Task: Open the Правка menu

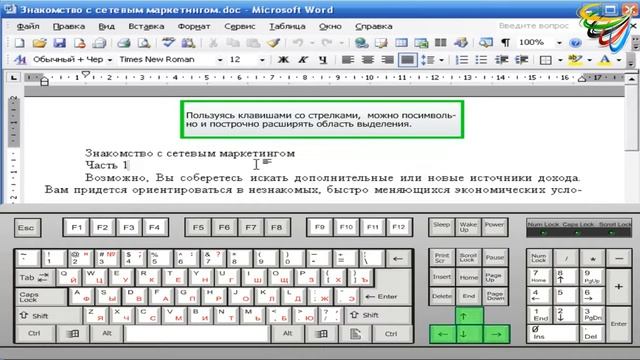Action: point(69,26)
